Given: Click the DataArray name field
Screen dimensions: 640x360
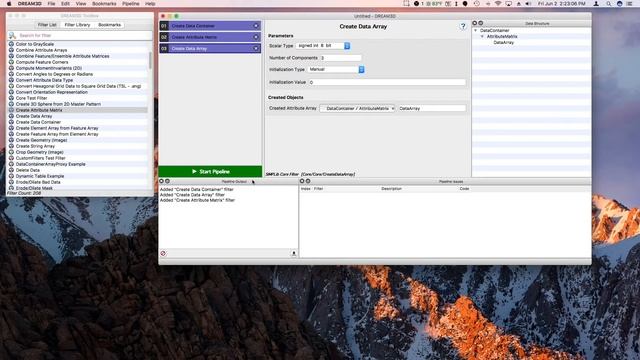Looking at the screenshot, I should tap(432, 109).
